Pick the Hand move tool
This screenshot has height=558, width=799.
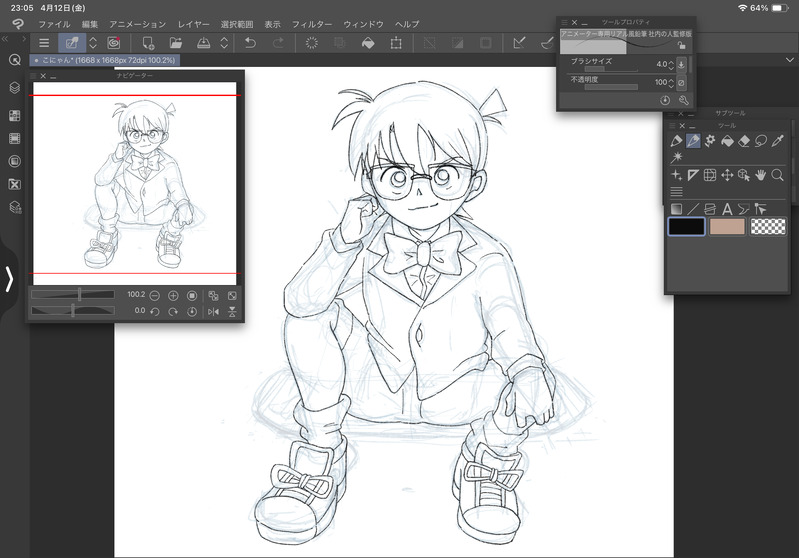click(760, 175)
